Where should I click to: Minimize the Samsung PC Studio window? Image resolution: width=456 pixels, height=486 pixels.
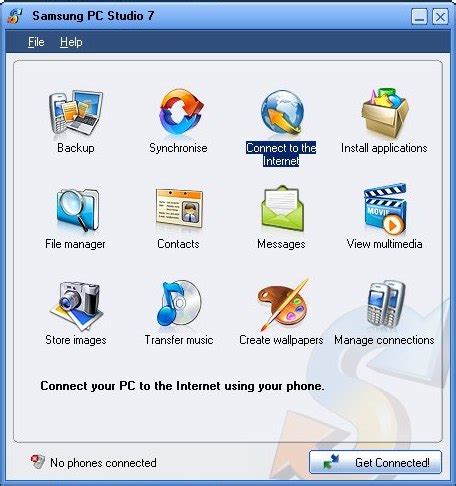point(419,16)
